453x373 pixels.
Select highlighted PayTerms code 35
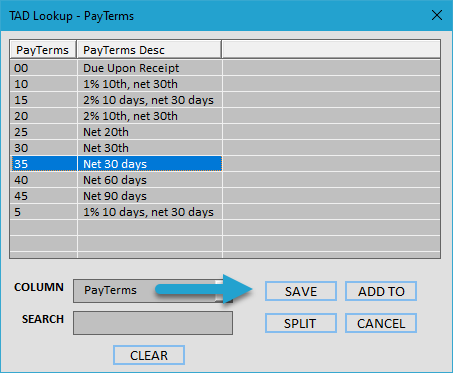coord(44,164)
